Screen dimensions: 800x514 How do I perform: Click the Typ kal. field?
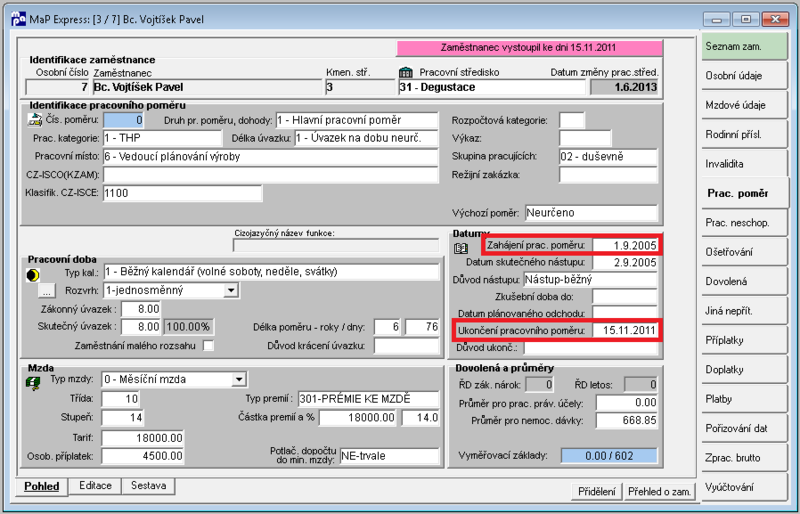[x=271, y=272]
